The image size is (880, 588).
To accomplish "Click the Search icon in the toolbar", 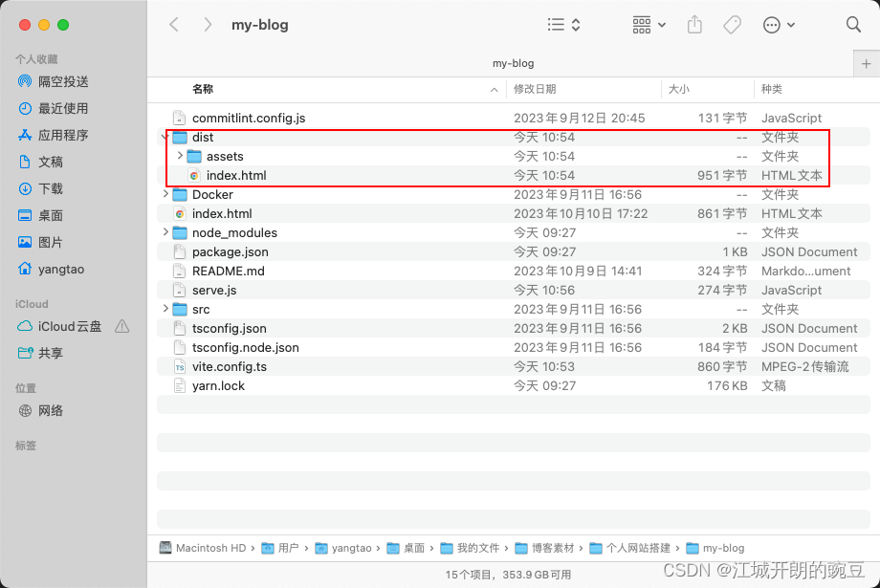I will [852, 24].
